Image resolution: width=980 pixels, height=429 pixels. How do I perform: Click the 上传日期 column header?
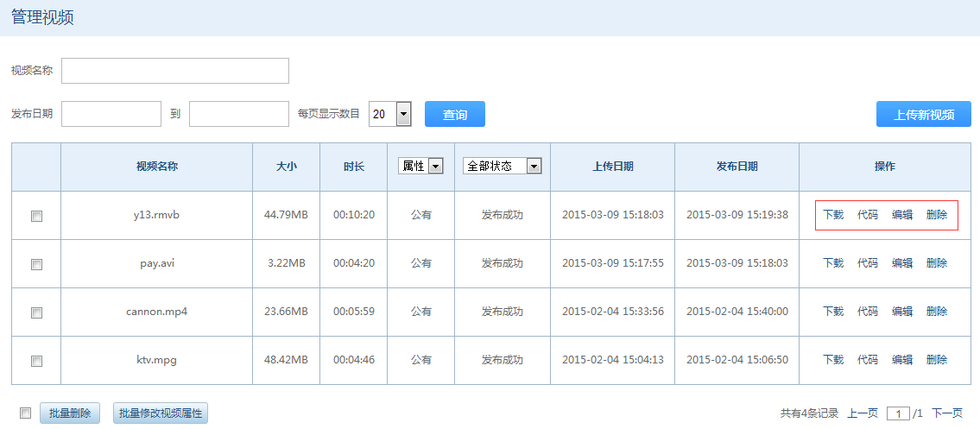[613, 167]
